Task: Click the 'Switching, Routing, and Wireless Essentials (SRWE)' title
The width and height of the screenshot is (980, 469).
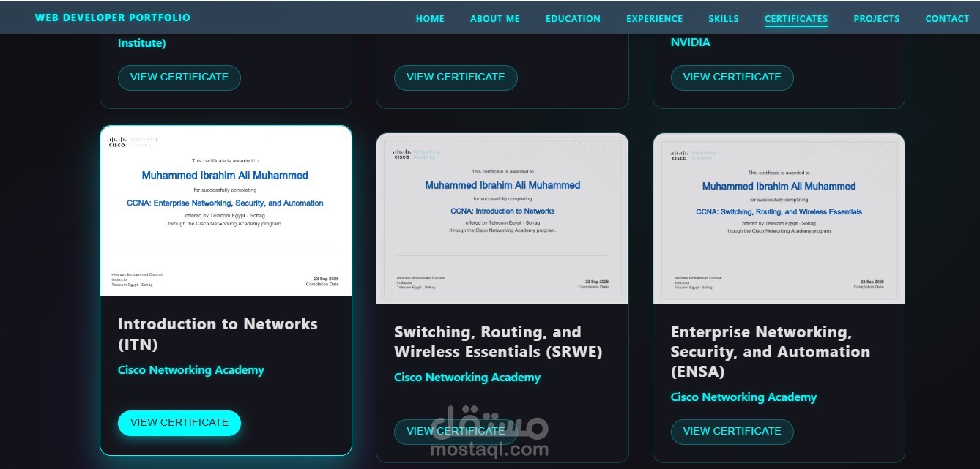Action: (x=498, y=342)
